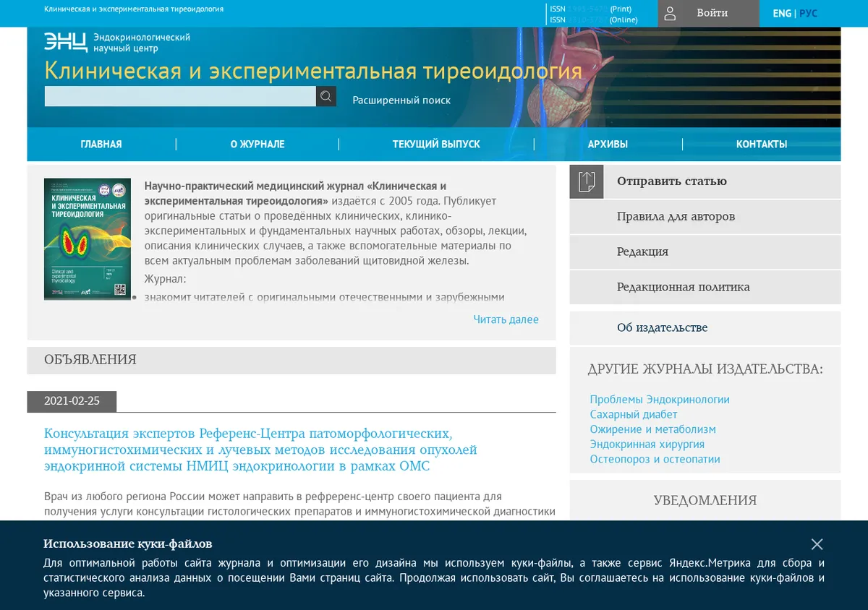Open Расширенный поиск link
868x610 pixels.
(x=401, y=100)
